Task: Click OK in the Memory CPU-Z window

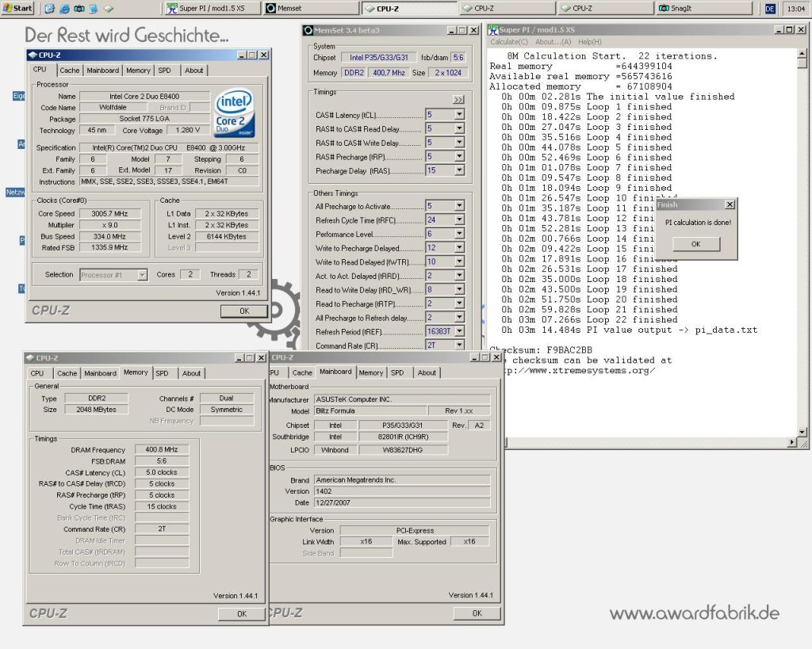Action: 242,614
